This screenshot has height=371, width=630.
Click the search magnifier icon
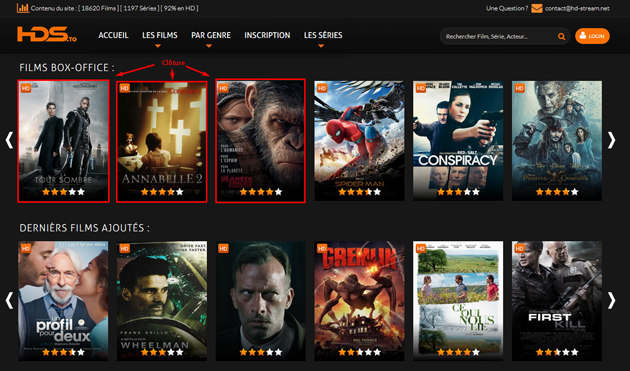click(x=561, y=37)
